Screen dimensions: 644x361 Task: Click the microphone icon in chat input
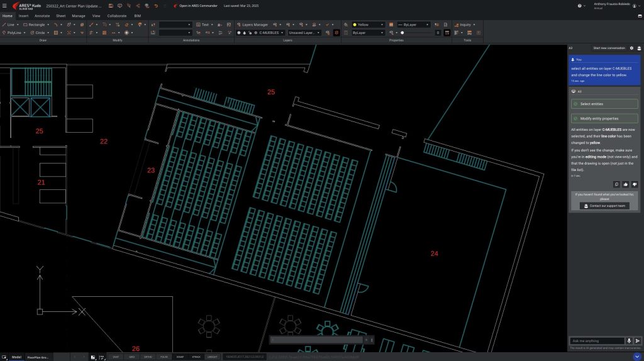coord(629,340)
